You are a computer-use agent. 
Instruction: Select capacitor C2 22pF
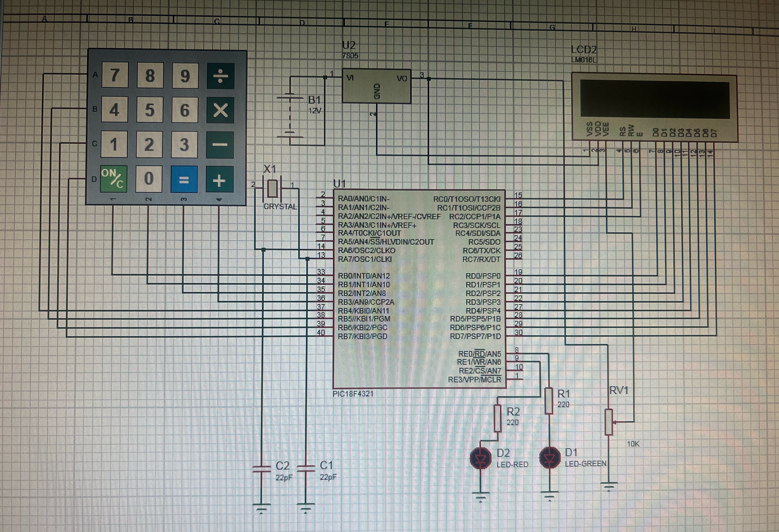[261, 469]
